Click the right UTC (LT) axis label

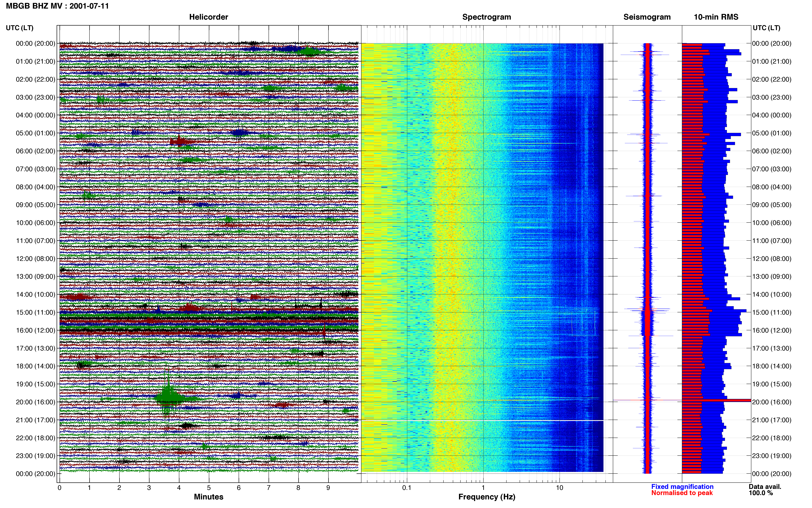766,28
